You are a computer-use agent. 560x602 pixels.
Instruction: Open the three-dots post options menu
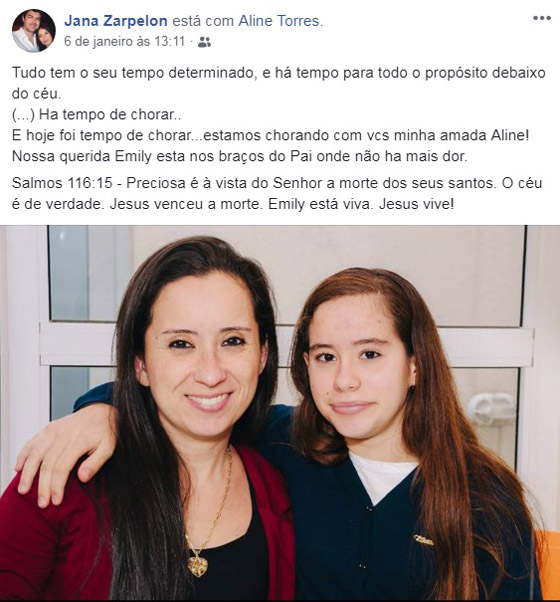point(542,18)
